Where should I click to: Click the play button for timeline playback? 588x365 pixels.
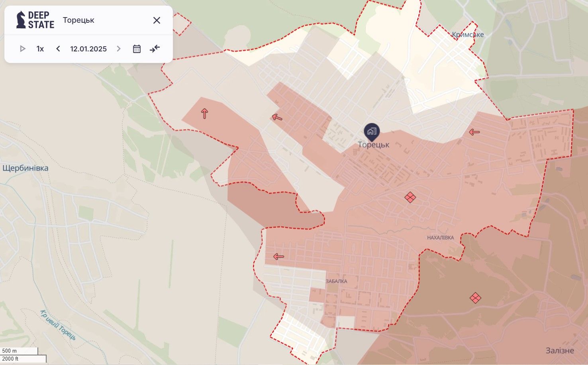pos(23,49)
